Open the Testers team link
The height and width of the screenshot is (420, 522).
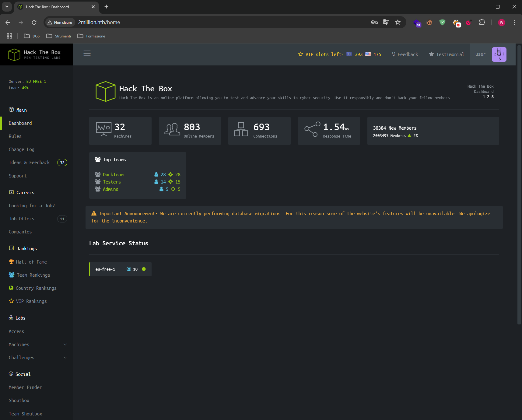112,182
